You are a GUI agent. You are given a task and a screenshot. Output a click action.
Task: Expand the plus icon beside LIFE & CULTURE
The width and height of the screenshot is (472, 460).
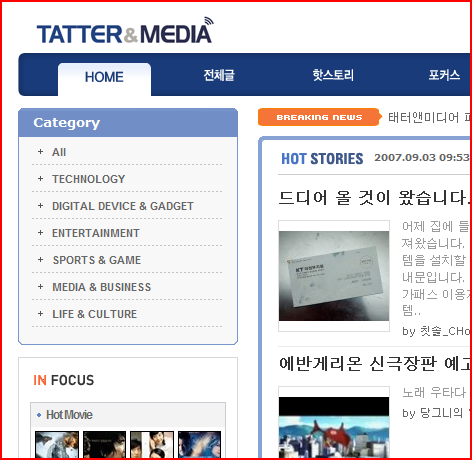point(40,314)
